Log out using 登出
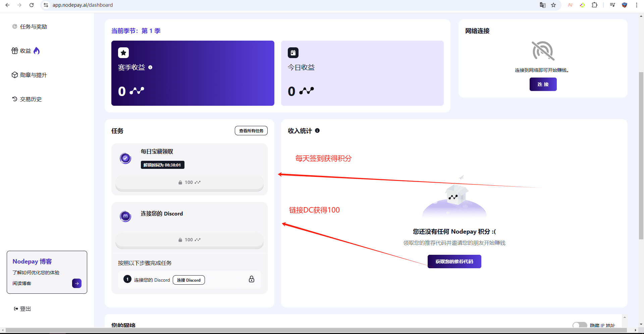 [22, 308]
